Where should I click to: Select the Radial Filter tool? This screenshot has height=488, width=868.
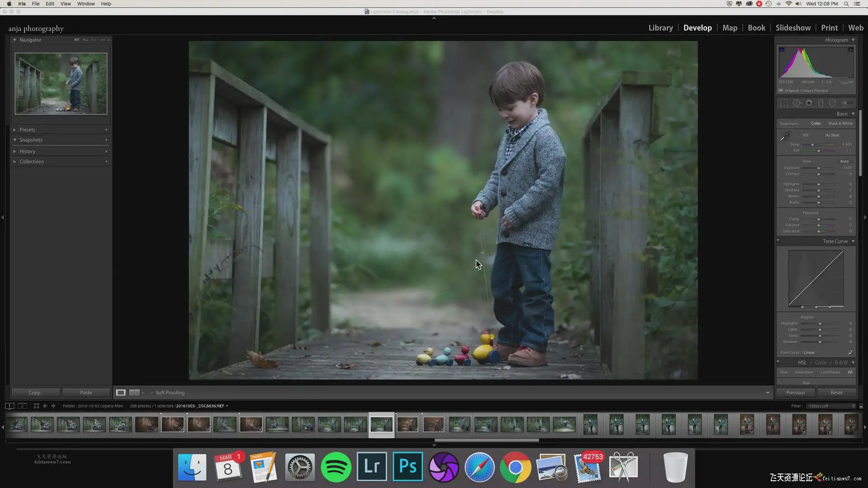pyautogui.click(x=832, y=103)
